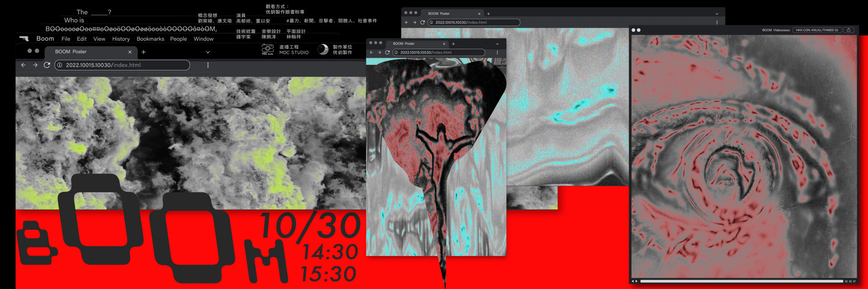Reload the page in the large left browser
Viewport: 868px width, 289px height.
click(x=47, y=65)
